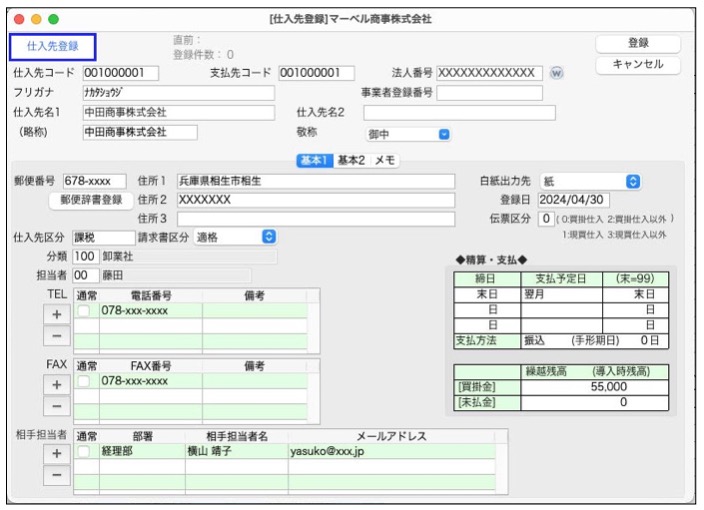
Task: Remove a row with FAX minus button
Action: click(57, 407)
